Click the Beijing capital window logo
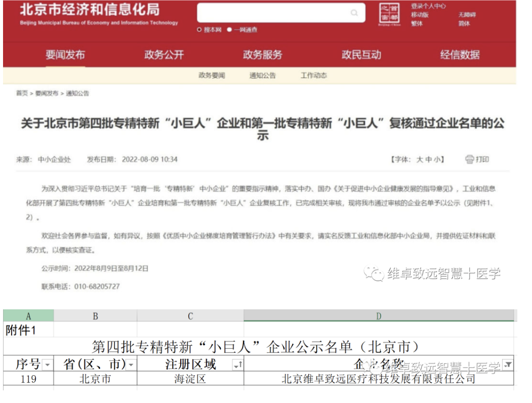This screenshot has height=403, width=532. (x=389, y=15)
